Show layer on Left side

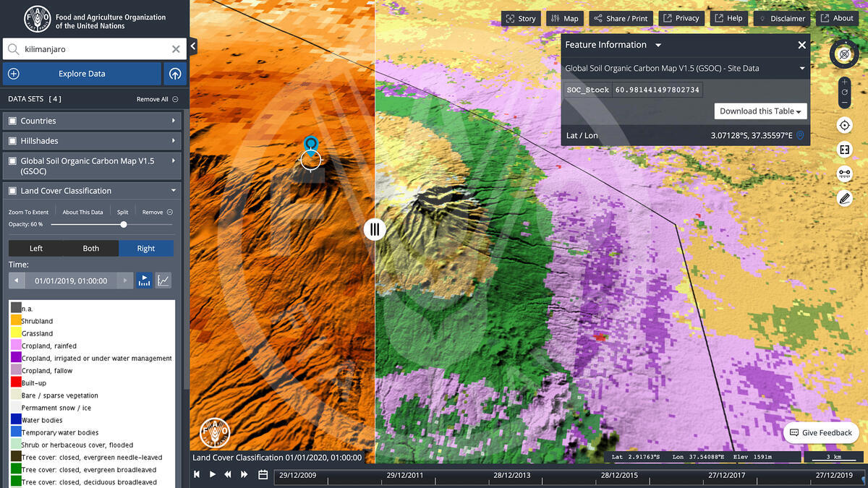(x=36, y=248)
